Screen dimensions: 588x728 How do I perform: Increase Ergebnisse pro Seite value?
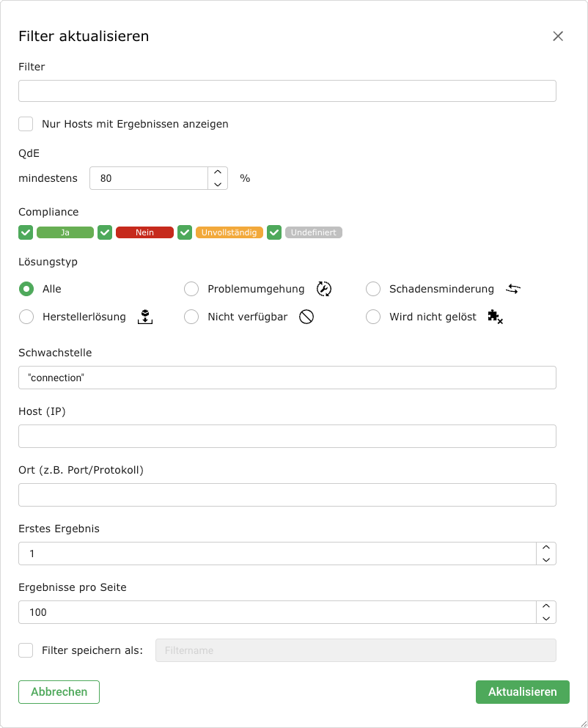click(x=545, y=606)
